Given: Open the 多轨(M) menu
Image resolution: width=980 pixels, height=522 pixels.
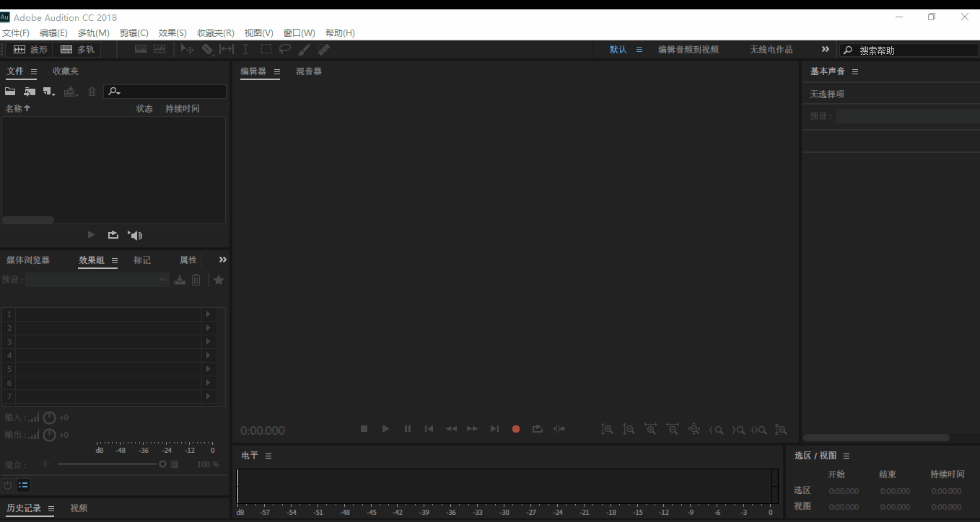Looking at the screenshot, I should (94, 33).
